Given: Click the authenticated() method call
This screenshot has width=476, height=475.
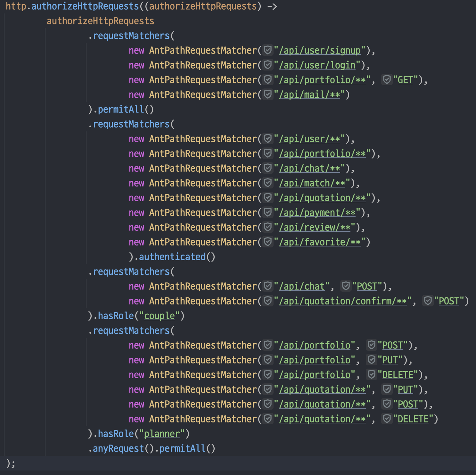Looking at the screenshot, I should (x=177, y=257).
